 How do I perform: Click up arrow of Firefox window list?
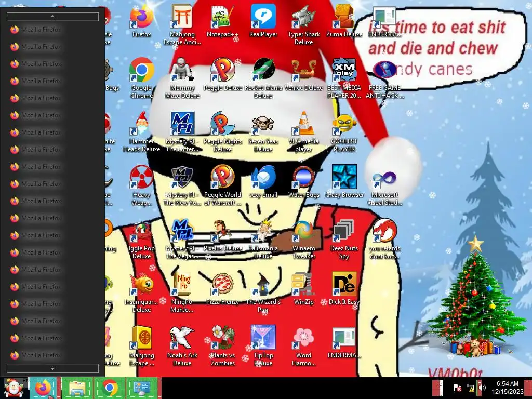52,16
